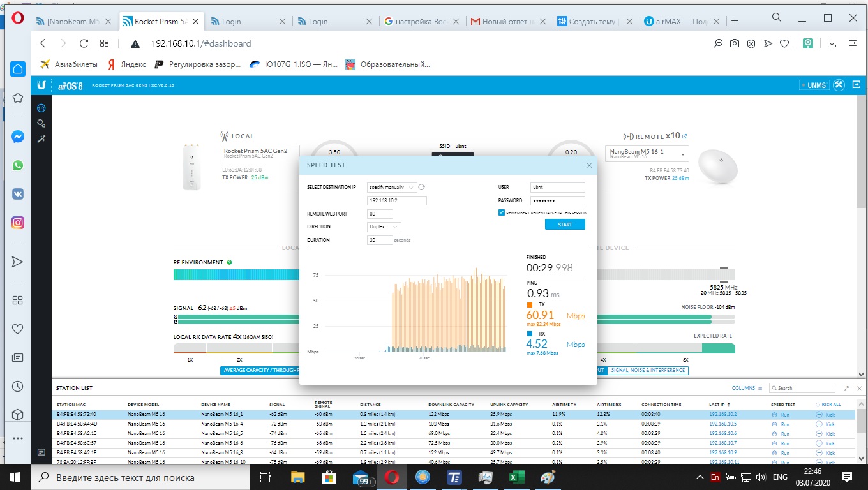
Task: Open the UNMS status button
Action: 813,85
